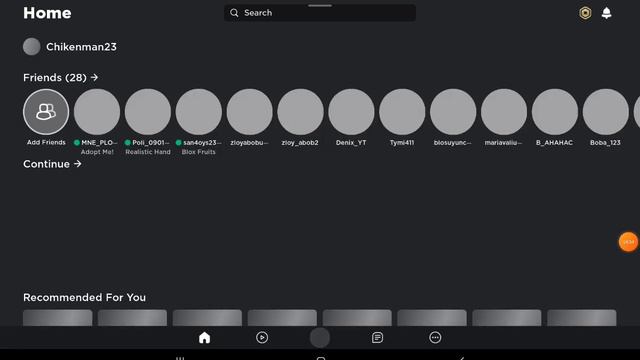Click the search magnifier icon
Screen dimensions: 640x360
click(x=234, y=13)
